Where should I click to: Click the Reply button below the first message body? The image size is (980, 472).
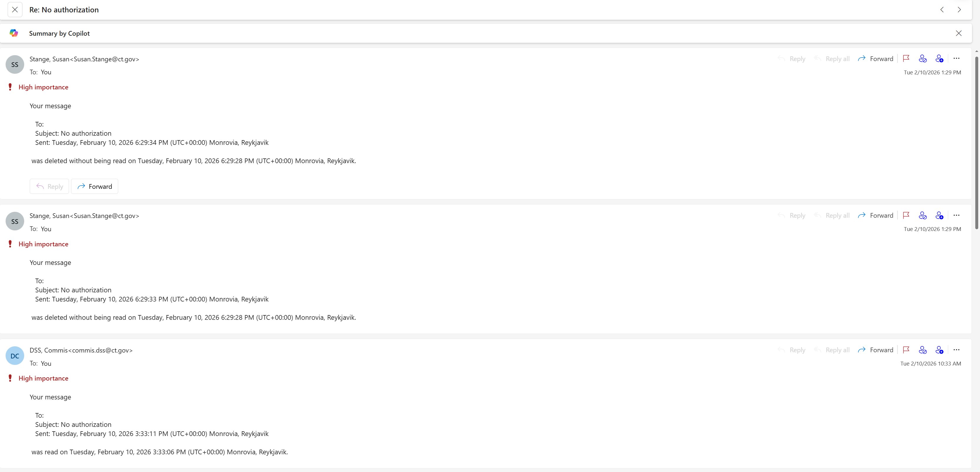pyautogui.click(x=50, y=186)
